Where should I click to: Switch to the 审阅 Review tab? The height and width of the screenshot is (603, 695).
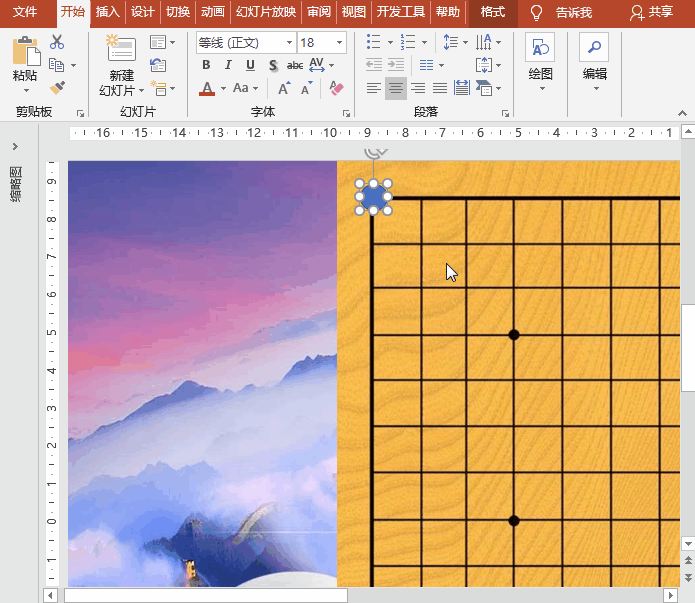pos(319,12)
